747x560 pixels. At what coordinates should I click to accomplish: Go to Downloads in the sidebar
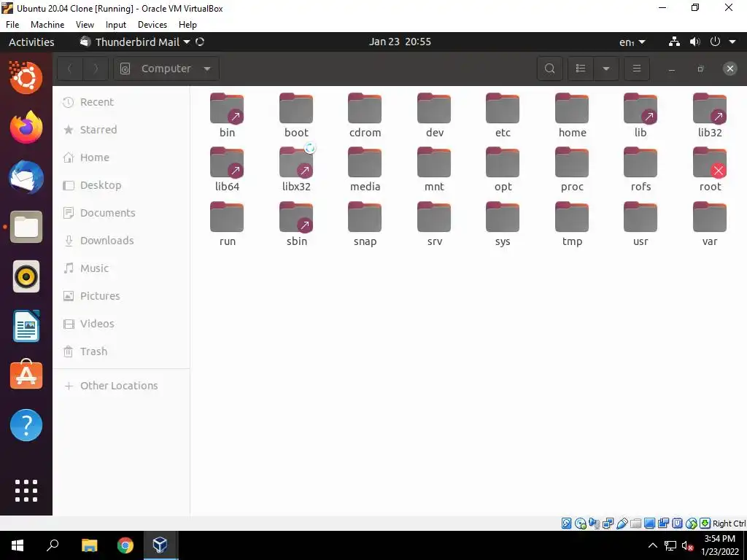point(121,240)
